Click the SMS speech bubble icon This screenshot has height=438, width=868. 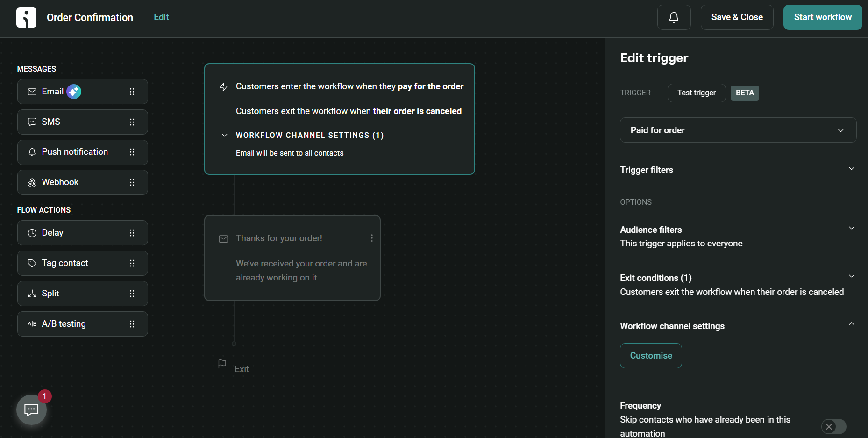point(32,122)
